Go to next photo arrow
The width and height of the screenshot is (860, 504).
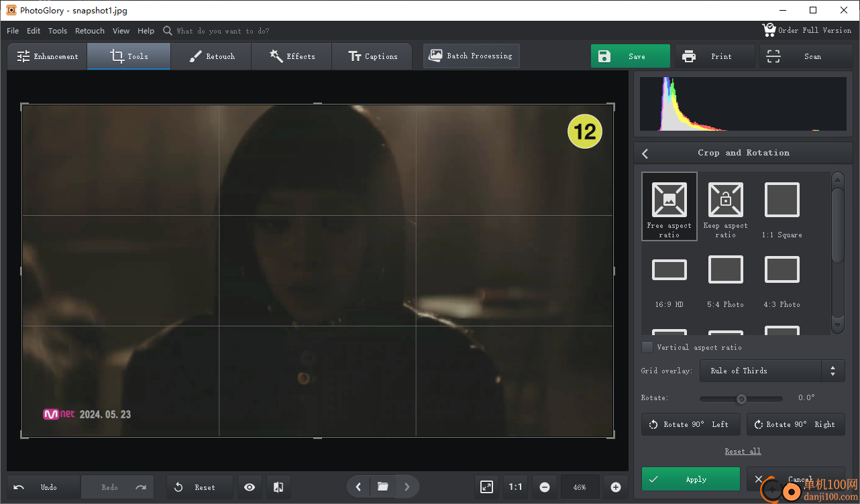[x=407, y=487]
